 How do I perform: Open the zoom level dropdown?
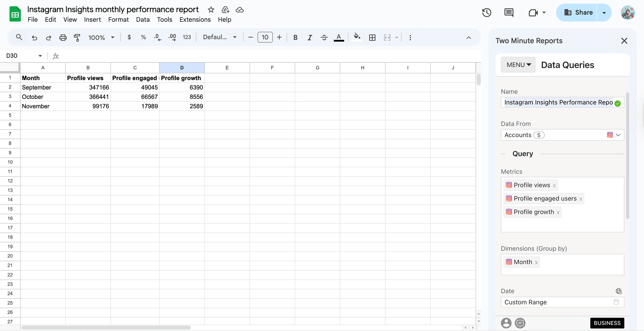click(101, 37)
